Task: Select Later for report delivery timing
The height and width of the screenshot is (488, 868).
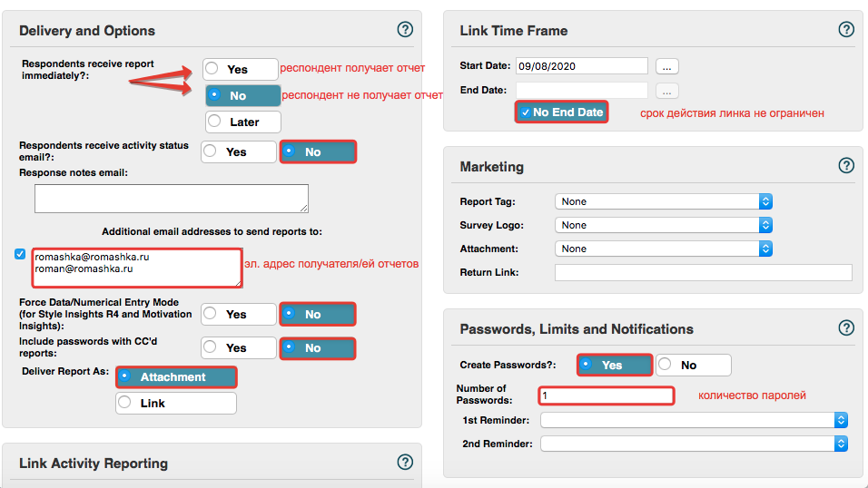Action: [243, 122]
